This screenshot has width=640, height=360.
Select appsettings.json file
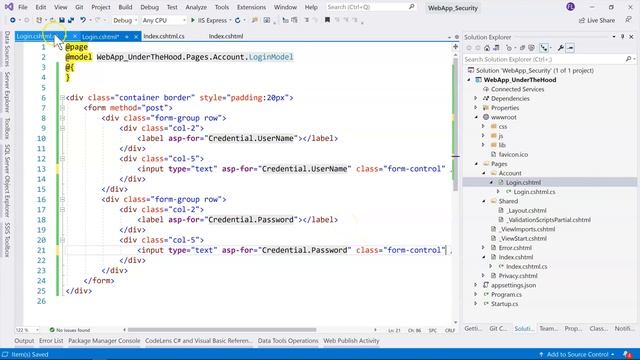tap(513, 285)
